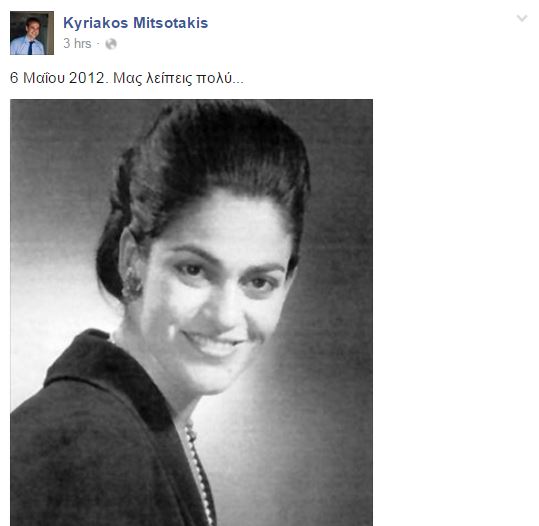Click the globe public privacy icon
This screenshot has height=526, width=539.
pos(111,44)
